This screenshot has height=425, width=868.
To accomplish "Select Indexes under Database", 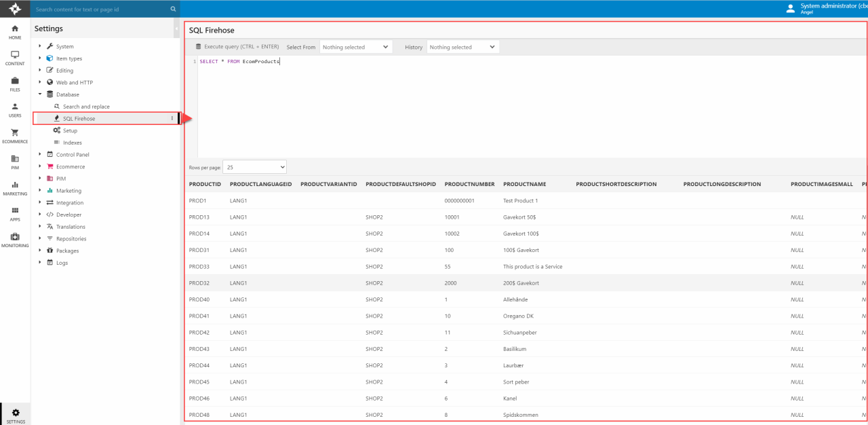I will coord(72,143).
